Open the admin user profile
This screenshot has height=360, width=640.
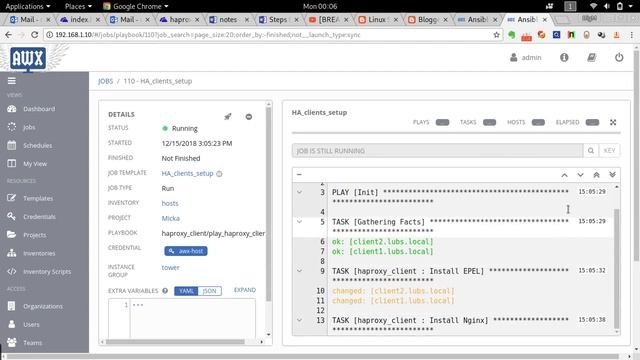point(526,58)
